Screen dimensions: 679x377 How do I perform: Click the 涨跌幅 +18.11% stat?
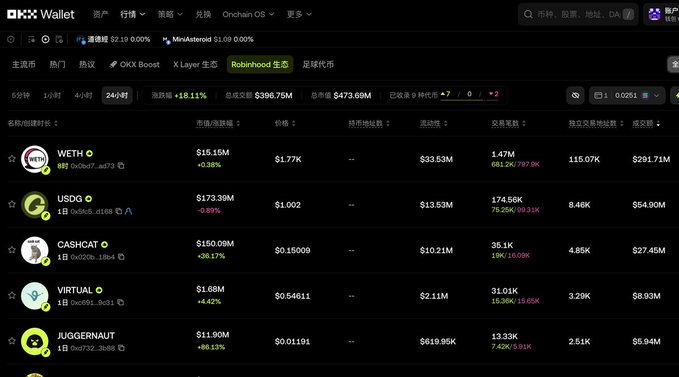point(179,96)
